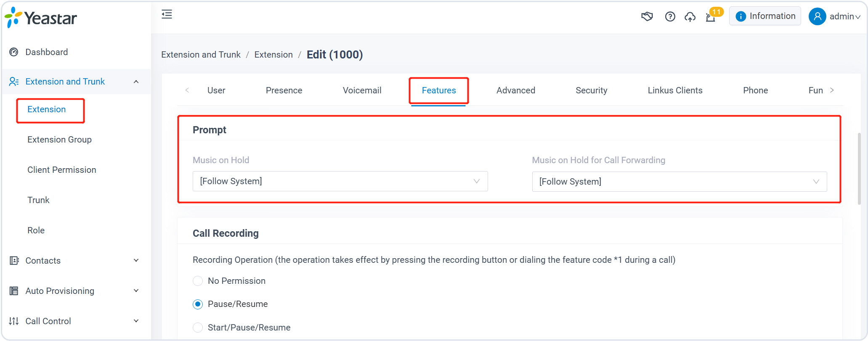Screen dimensions: 868x341
Task: Go to Extension breadcrumb link
Action: (x=273, y=55)
